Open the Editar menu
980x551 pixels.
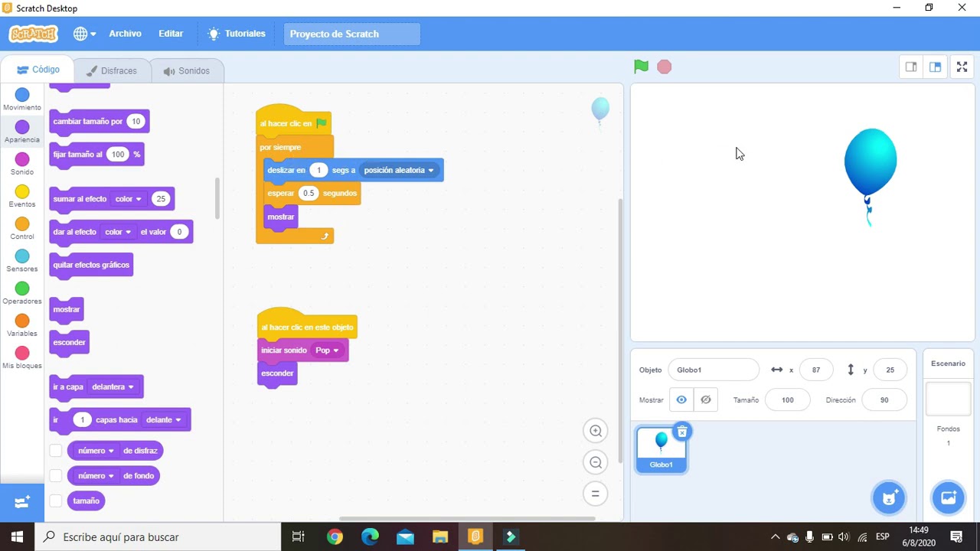(x=171, y=34)
